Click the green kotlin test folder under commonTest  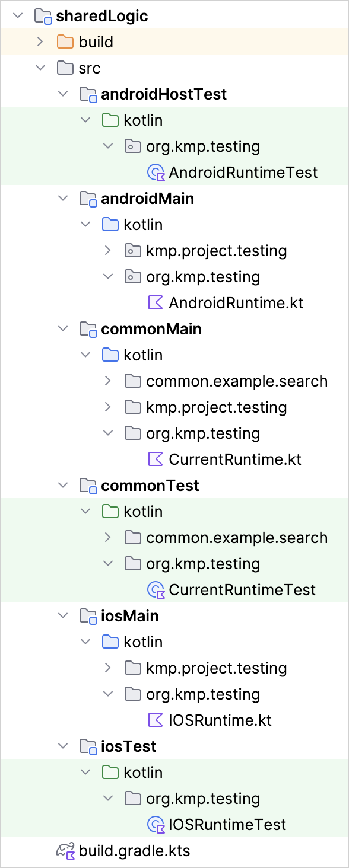tap(110, 512)
